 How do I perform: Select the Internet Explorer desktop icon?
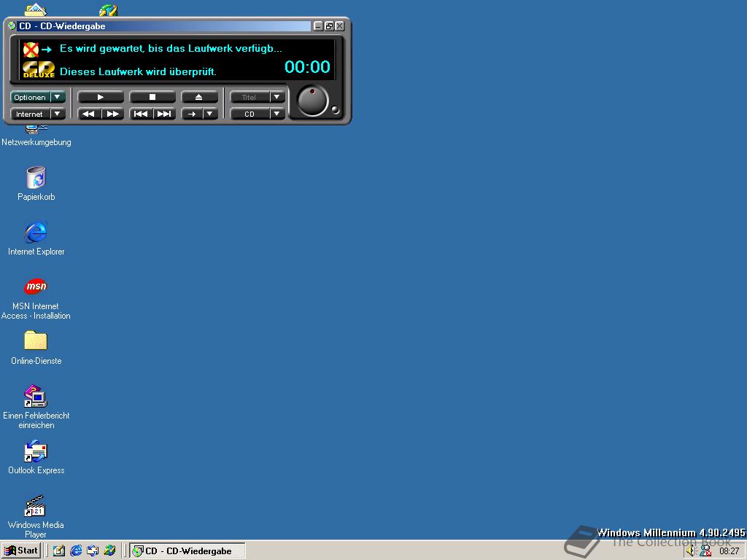(36, 232)
